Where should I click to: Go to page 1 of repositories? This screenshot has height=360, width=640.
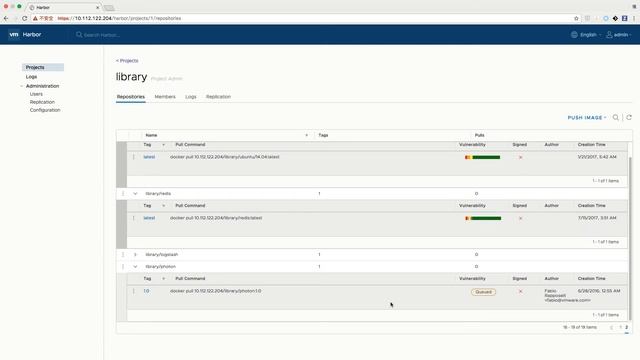pos(620,327)
